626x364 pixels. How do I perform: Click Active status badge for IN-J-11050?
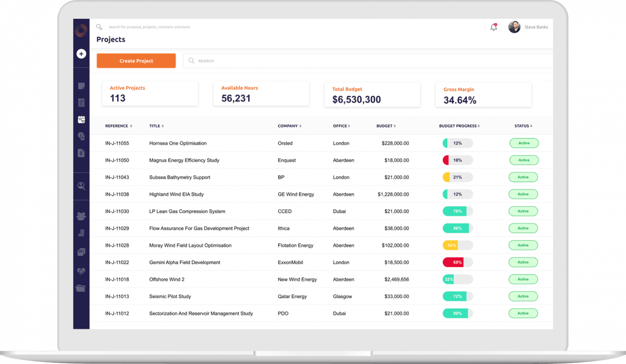click(524, 160)
